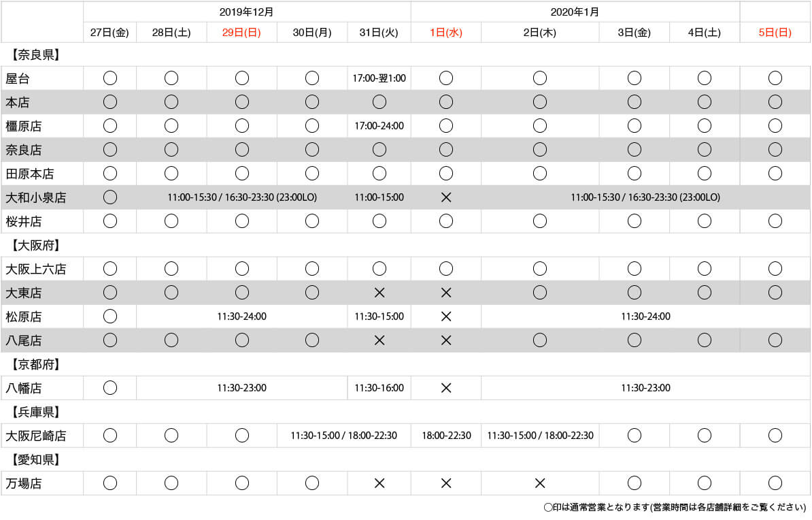
Task: Select the 1日(水) holiday column header
Action: pos(446,33)
